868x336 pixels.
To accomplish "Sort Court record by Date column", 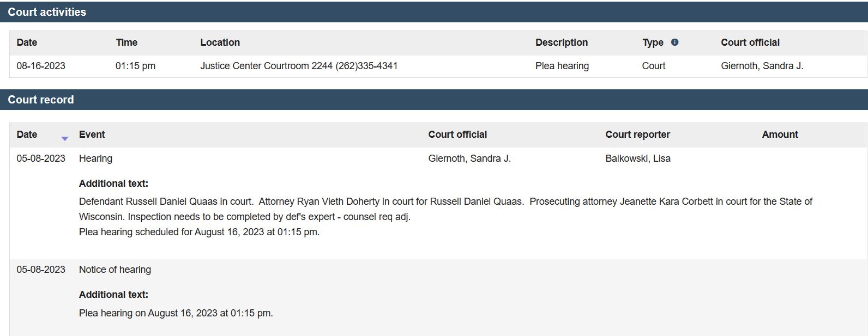I will (x=27, y=135).
